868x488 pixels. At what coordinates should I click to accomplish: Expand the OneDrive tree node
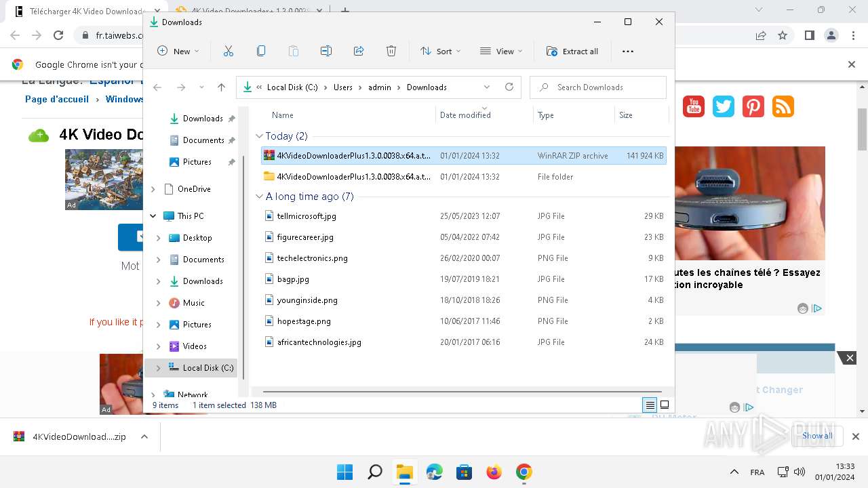153,189
